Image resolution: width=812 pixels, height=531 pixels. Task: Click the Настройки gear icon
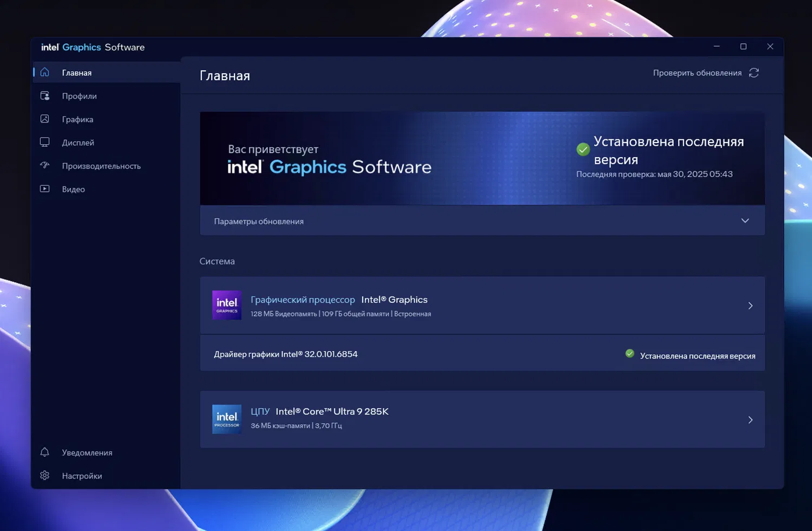tap(45, 475)
